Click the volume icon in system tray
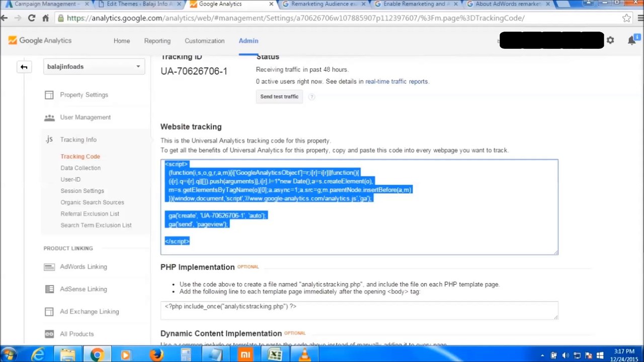The width and height of the screenshot is (644, 362). (x=565, y=355)
